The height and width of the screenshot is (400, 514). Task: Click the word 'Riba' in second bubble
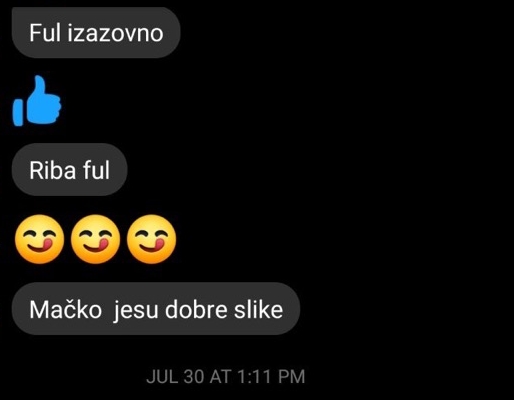tap(53, 170)
